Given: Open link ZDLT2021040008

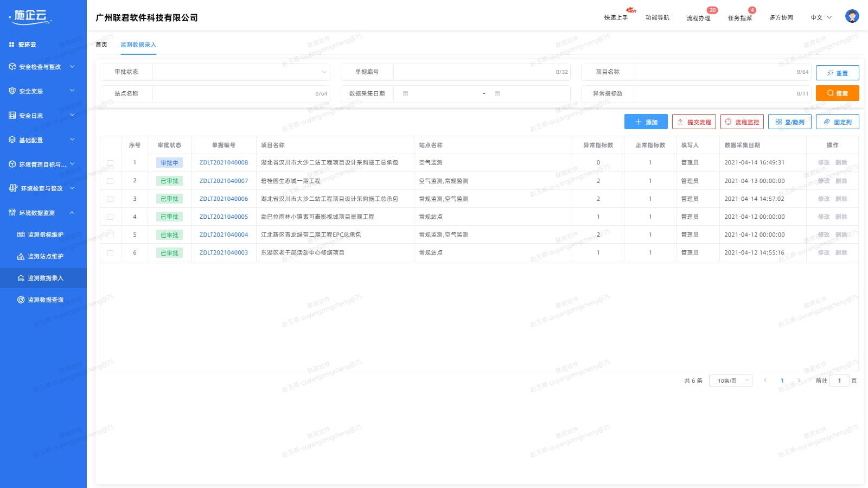Looking at the screenshot, I should coord(224,162).
